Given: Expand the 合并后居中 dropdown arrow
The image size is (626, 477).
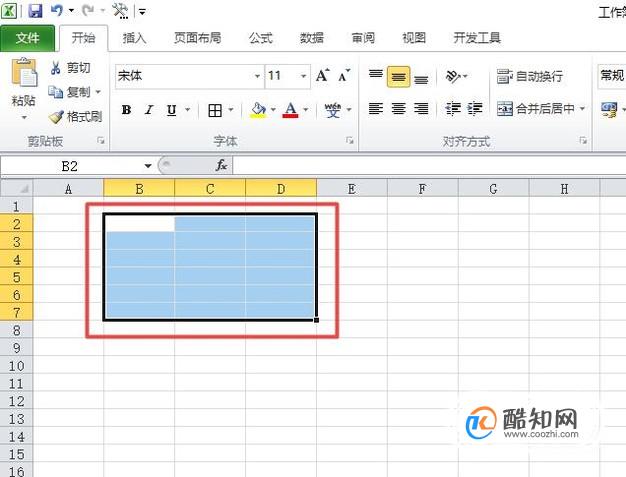Looking at the screenshot, I should 582,109.
